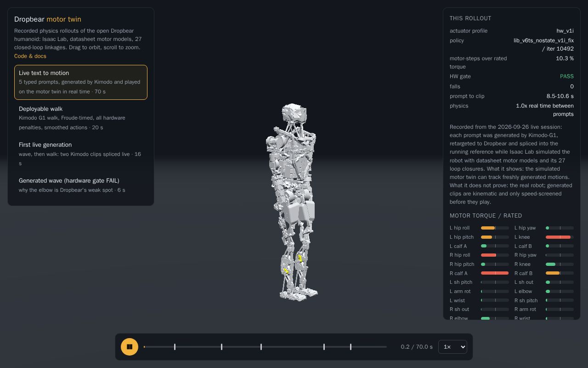The image size is (588, 368).
Task: Jump to the fourth timeline prompt marker
Action: 324,347
